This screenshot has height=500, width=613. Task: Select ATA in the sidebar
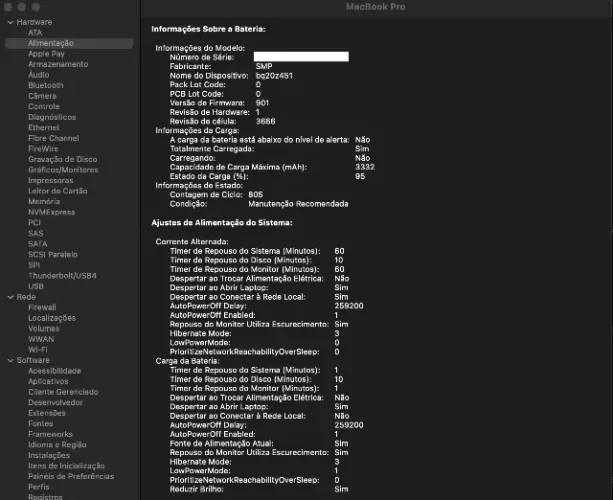[x=35, y=33]
